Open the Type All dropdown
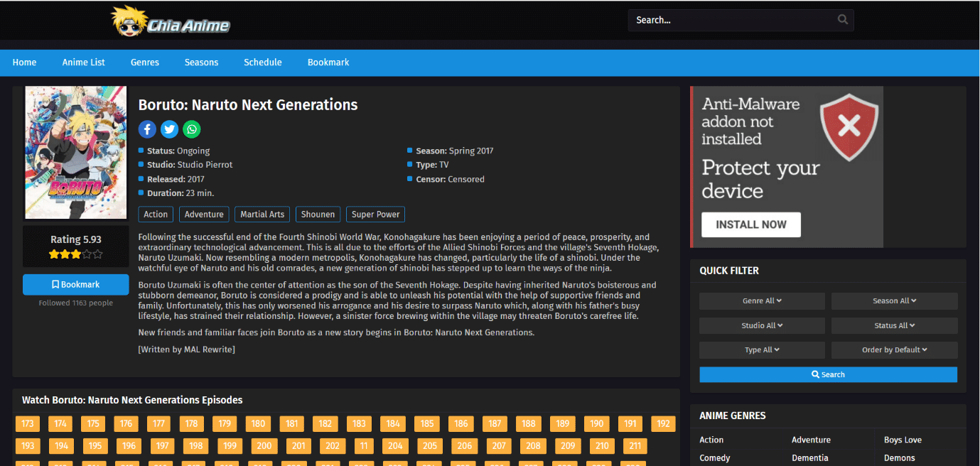The width and height of the screenshot is (980, 466). (762, 349)
